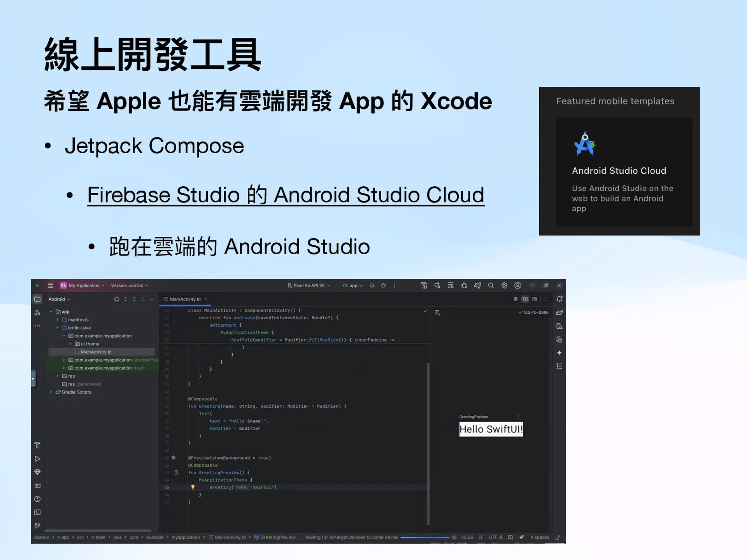Open IDE settings gear icon
This screenshot has height=560, width=747.
tap(504, 285)
